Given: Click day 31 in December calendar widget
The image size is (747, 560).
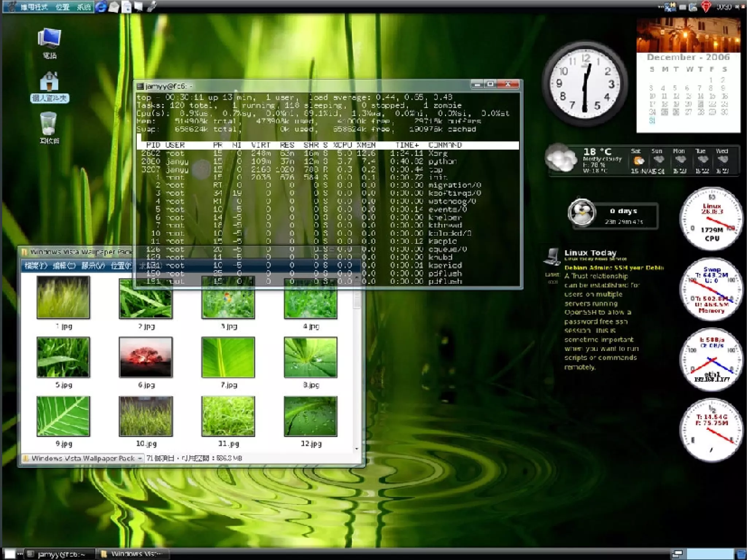Looking at the screenshot, I should (x=652, y=120).
